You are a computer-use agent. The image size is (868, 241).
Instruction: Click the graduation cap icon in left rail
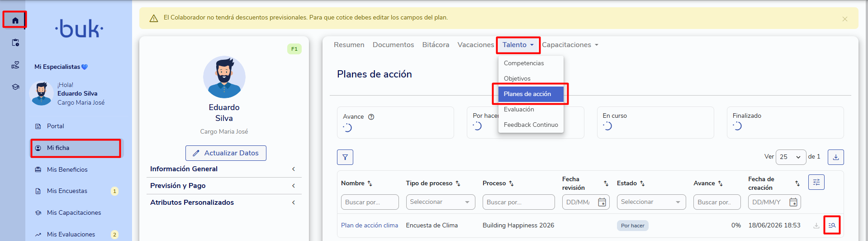tap(15, 87)
